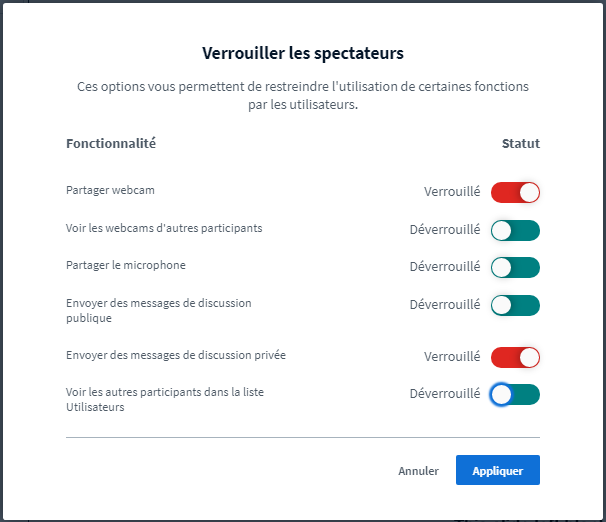Image resolution: width=606 pixels, height=522 pixels.
Task: Select the 'Partager le microphone' label
Action: point(126,265)
